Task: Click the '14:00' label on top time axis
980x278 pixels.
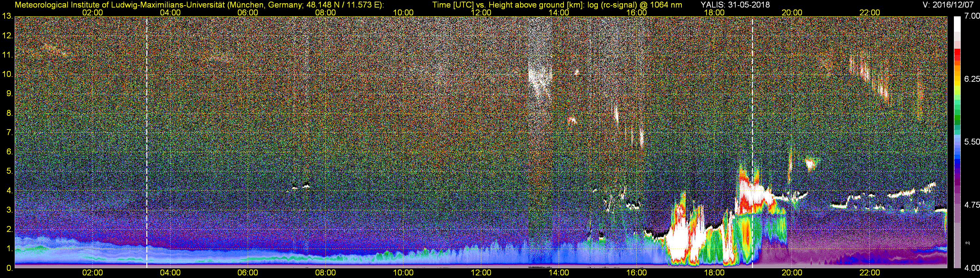Action: pos(559,12)
